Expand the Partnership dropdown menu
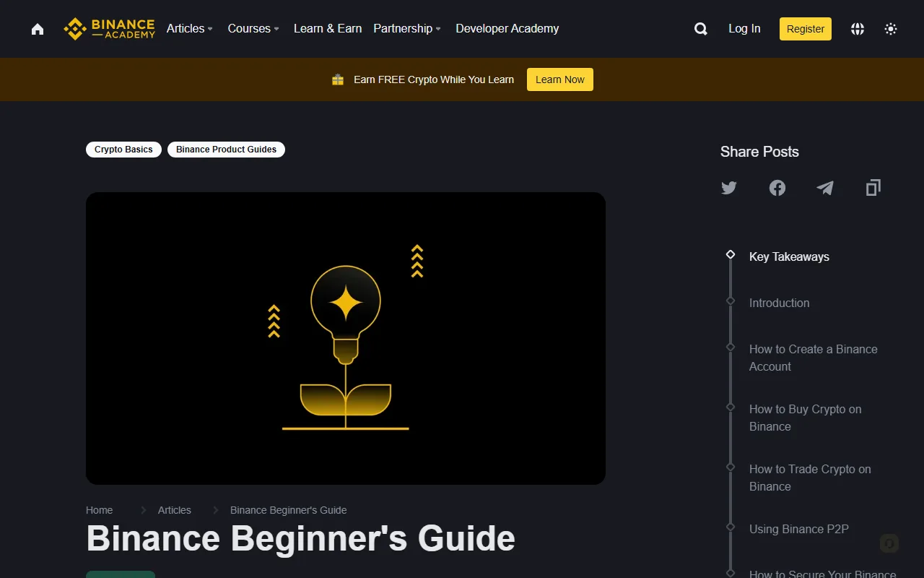This screenshot has height=578, width=924. (407, 29)
